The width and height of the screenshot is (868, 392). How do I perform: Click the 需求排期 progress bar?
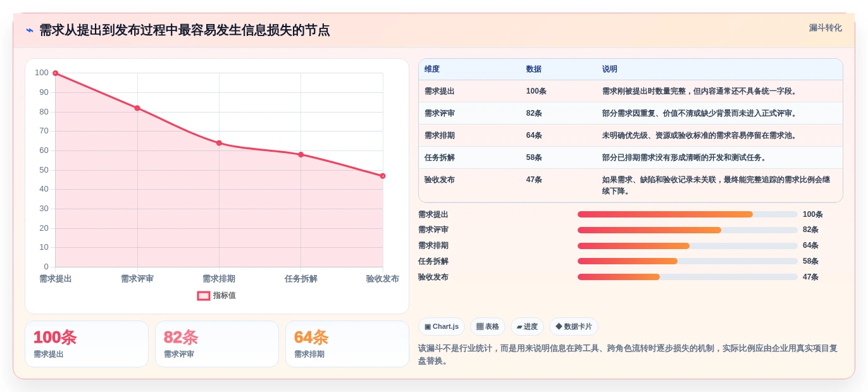pos(688,245)
